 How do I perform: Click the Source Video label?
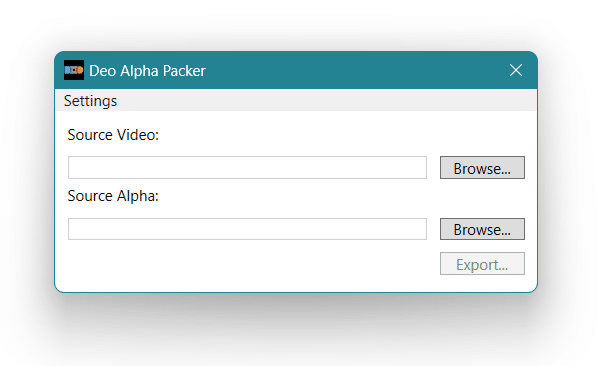point(113,135)
